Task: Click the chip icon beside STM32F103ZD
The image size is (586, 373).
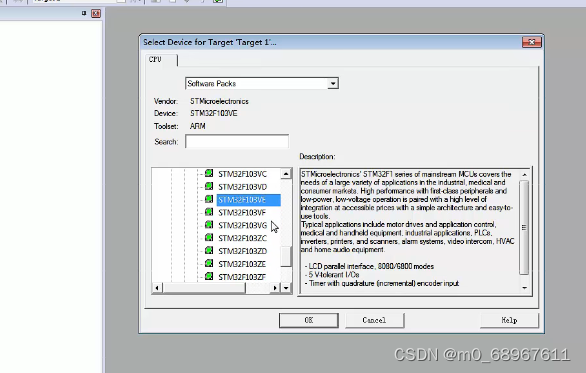Action: (209, 250)
